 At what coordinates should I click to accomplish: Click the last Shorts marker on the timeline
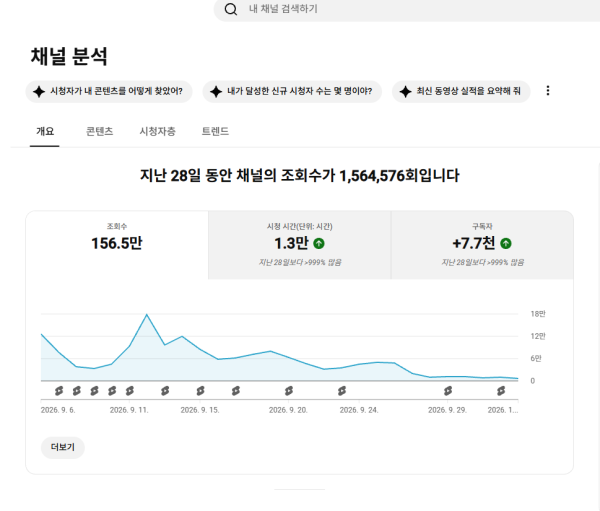(x=501, y=391)
